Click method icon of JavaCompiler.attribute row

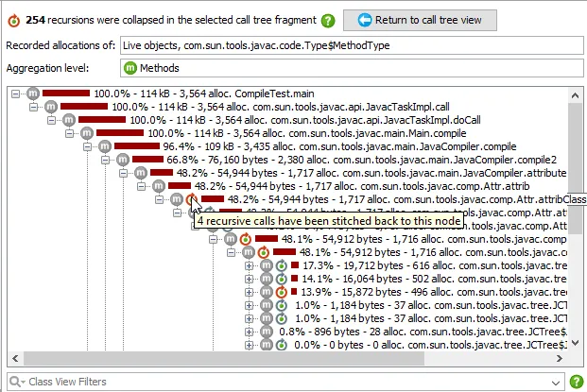pyautogui.click(x=141, y=173)
